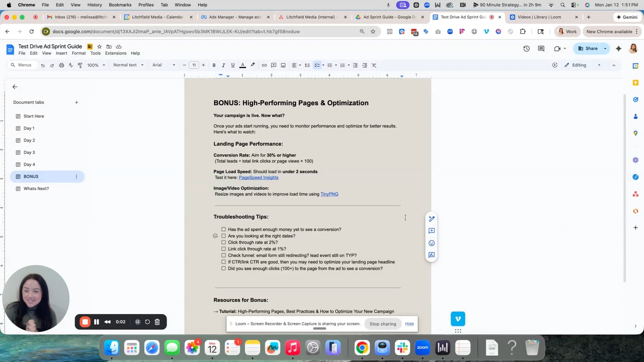Click the increase indent icon
The height and width of the screenshot is (362, 644).
(365, 65)
